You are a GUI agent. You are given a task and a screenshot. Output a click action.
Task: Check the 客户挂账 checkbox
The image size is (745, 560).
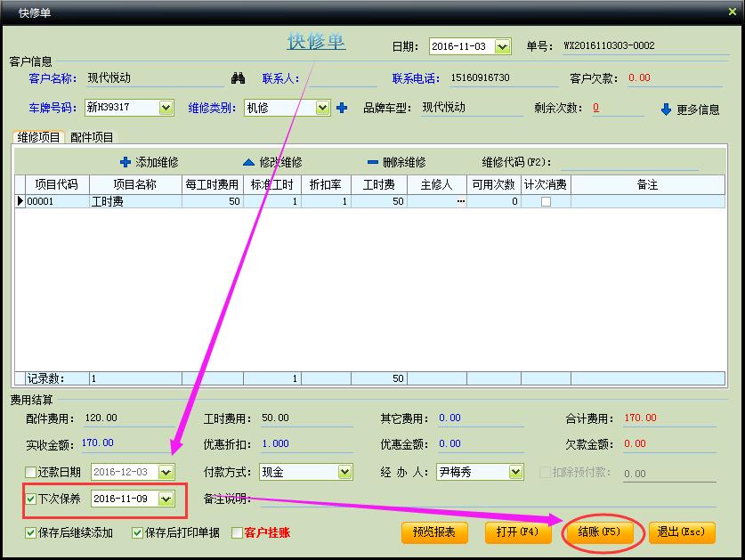pyautogui.click(x=237, y=533)
